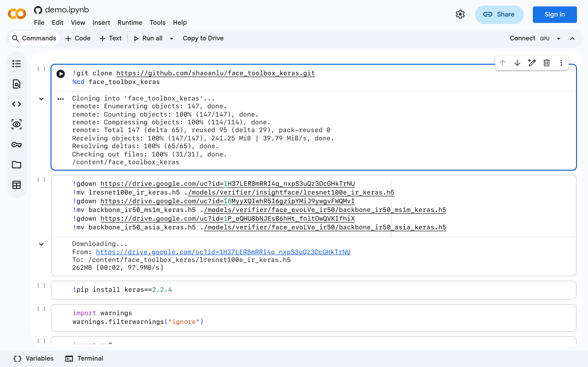Open the Code snippets sidebar icon

17,104
